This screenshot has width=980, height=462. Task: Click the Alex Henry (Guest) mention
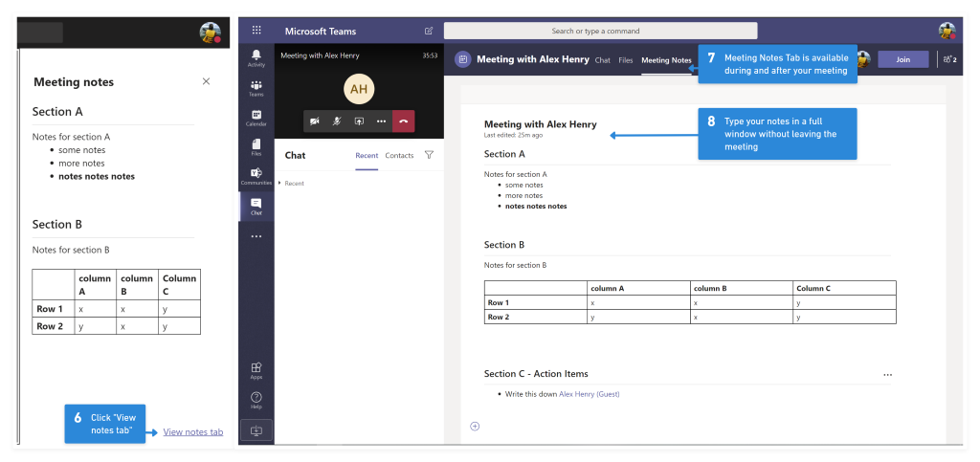(x=590, y=394)
